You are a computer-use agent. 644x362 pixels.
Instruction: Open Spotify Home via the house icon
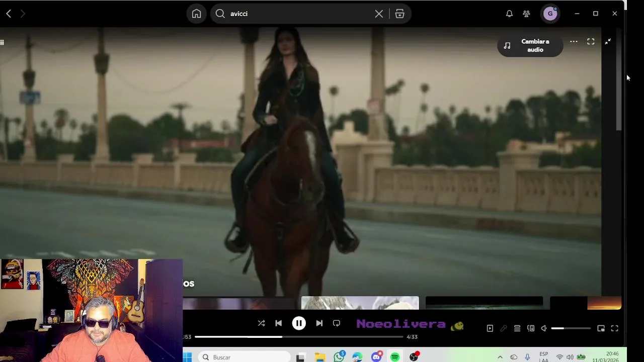coord(196,14)
